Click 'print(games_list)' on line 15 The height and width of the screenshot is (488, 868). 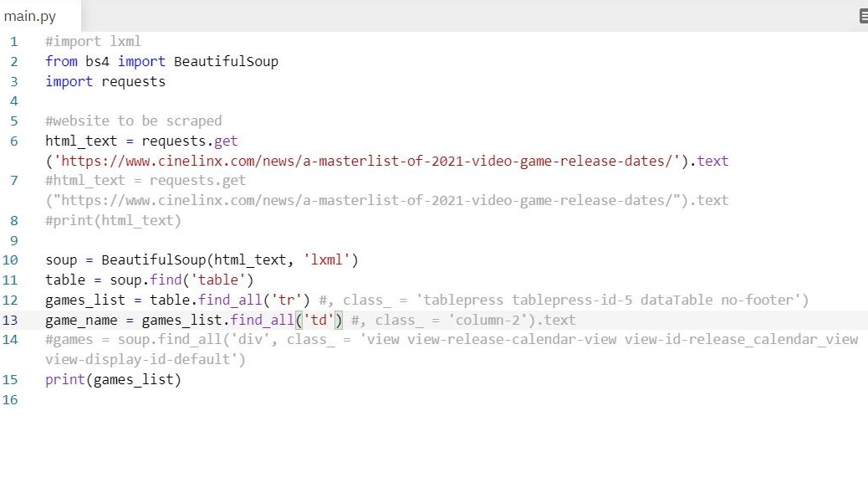(114, 380)
